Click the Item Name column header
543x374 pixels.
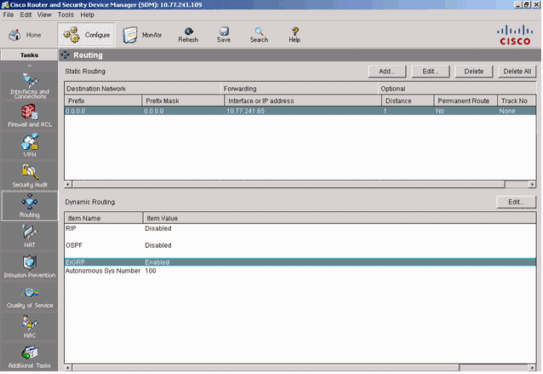[104, 218]
